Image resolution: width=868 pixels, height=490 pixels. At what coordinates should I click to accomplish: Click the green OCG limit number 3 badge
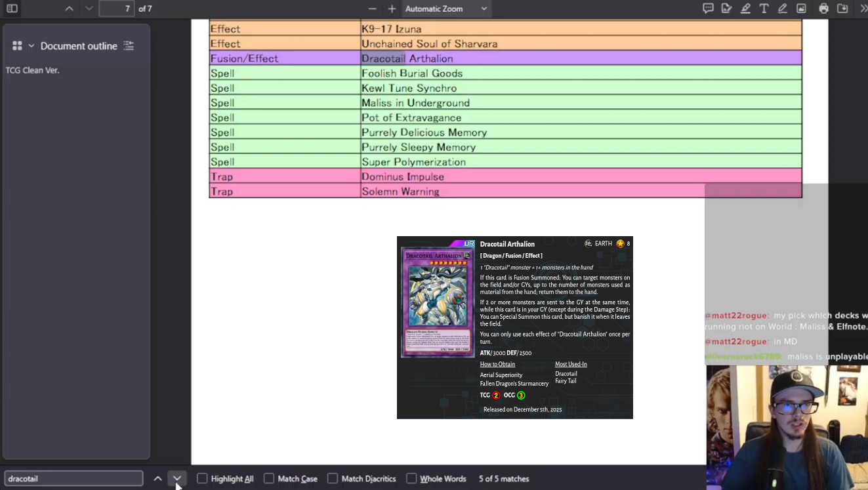pos(521,396)
